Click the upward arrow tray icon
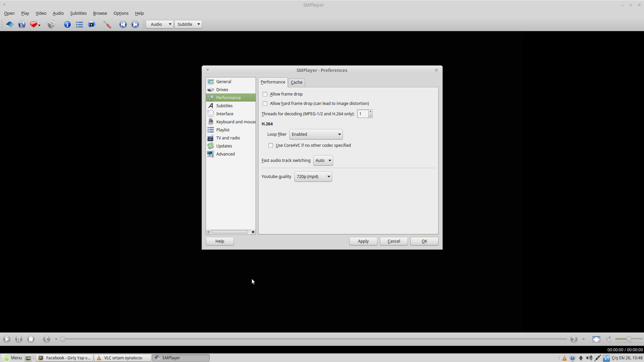Viewport: 644px width, 362px height. pyautogui.click(x=581, y=358)
